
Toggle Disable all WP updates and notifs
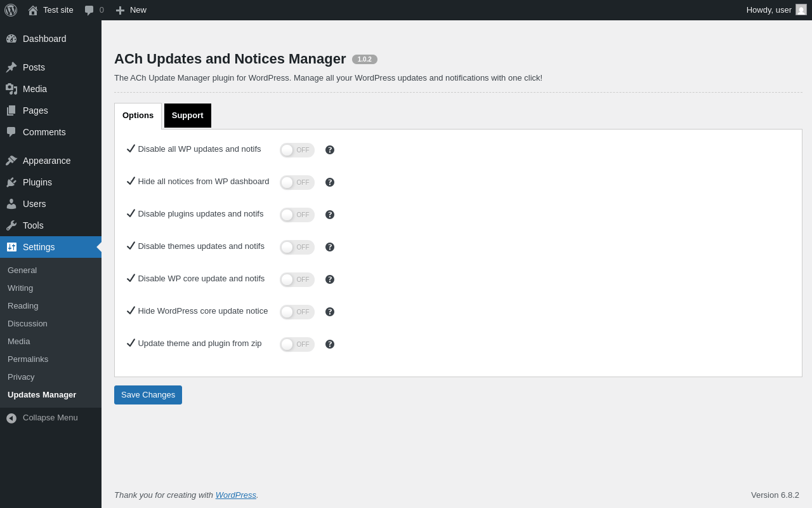coord(297,150)
